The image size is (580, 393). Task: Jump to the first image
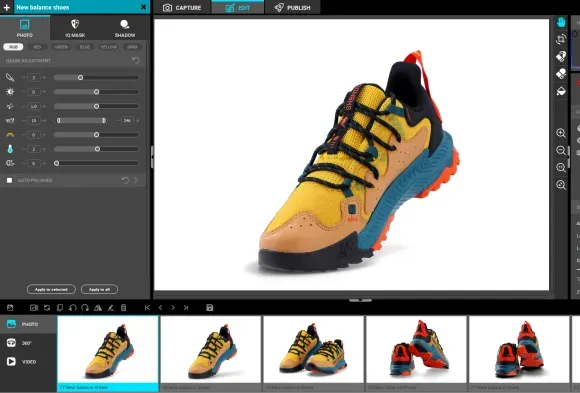[147, 308]
